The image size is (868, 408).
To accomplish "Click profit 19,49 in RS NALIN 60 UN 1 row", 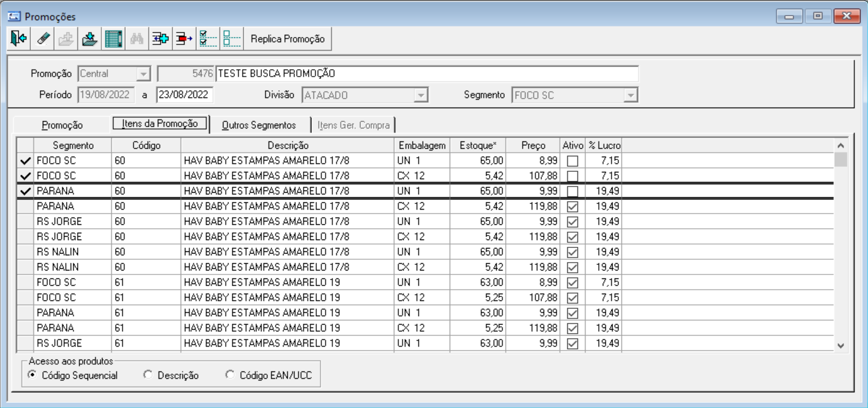I will click(604, 252).
